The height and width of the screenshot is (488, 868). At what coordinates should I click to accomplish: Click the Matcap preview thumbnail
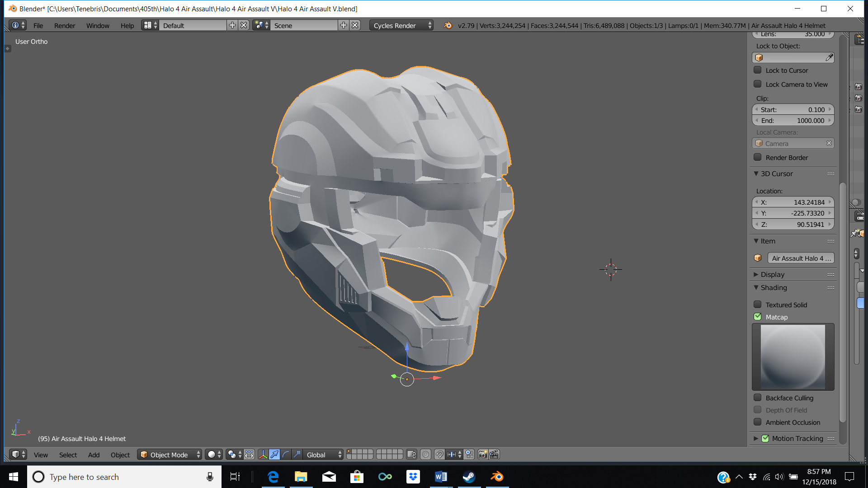pyautogui.click(x=793, y=357)
